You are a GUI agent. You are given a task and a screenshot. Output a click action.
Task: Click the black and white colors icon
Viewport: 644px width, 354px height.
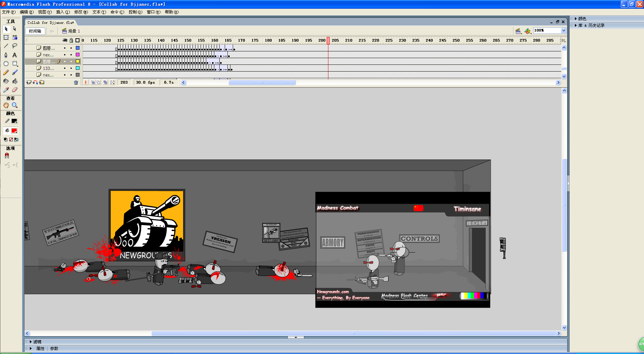click(x=6, y=139)
